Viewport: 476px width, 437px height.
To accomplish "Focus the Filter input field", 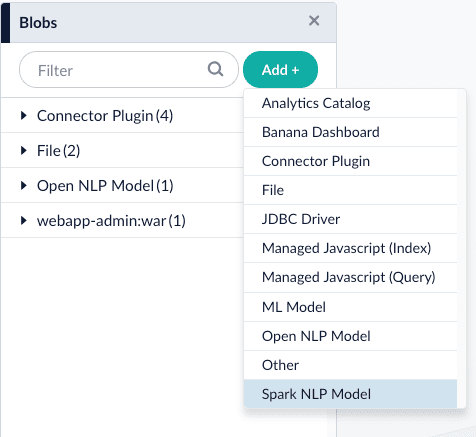I will 129,70.
